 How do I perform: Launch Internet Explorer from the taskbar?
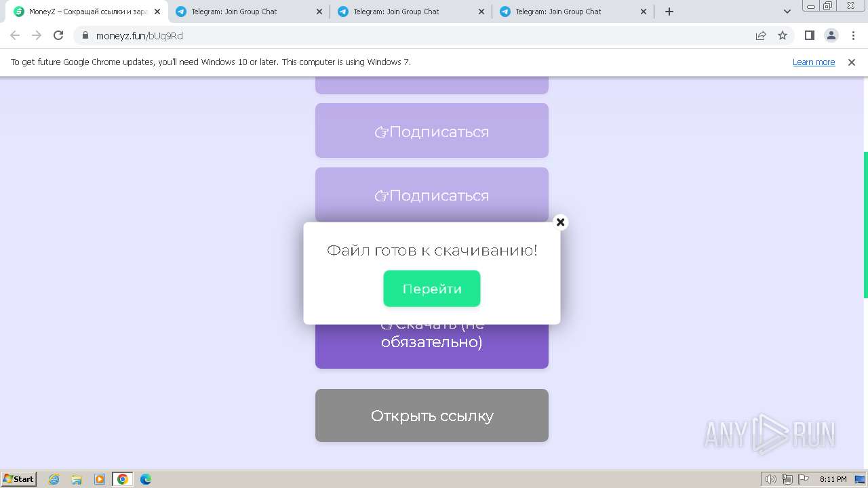pos(54,479)
